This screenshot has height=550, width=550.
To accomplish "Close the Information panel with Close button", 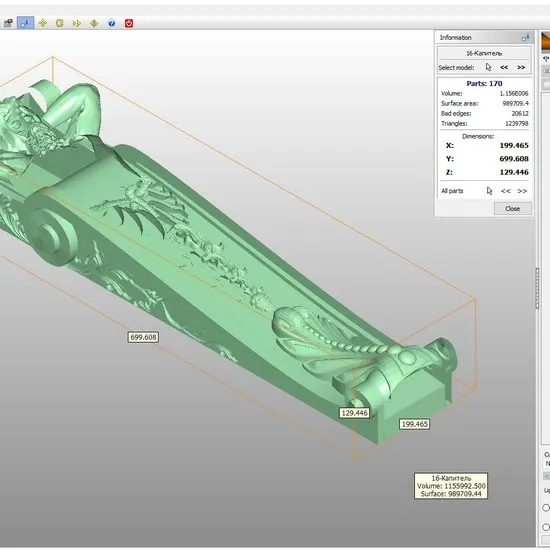I will pyautogui.click(x=512, y=209).
